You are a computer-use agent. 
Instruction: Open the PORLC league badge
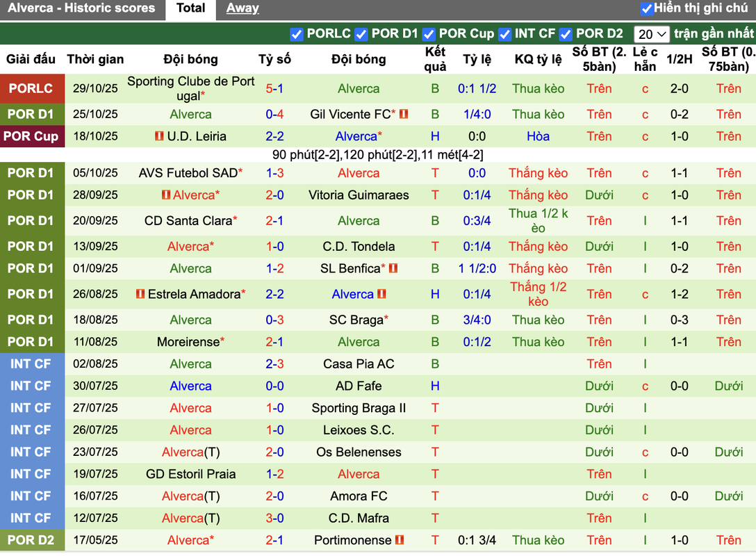[32, 89]
